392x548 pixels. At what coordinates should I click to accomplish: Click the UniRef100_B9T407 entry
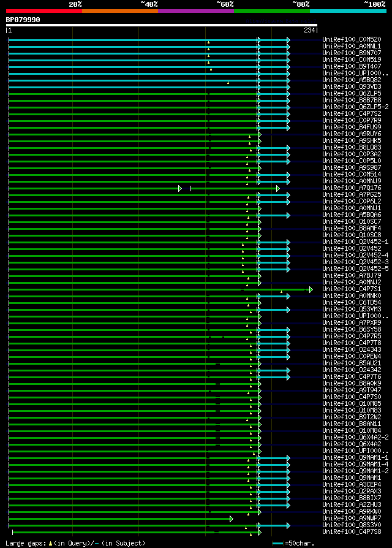pyautogui.click(x=352, y=66)
